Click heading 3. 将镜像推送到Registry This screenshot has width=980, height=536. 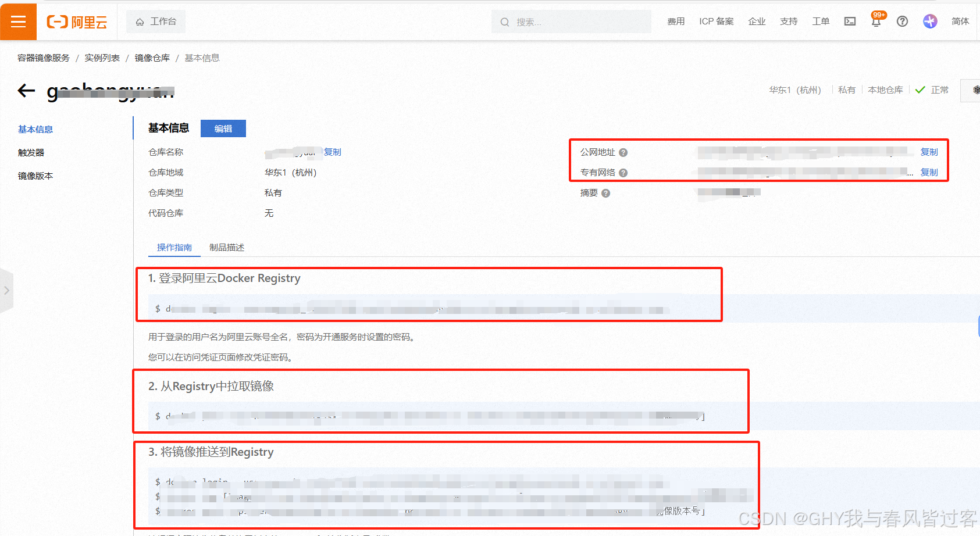[211, 452]
